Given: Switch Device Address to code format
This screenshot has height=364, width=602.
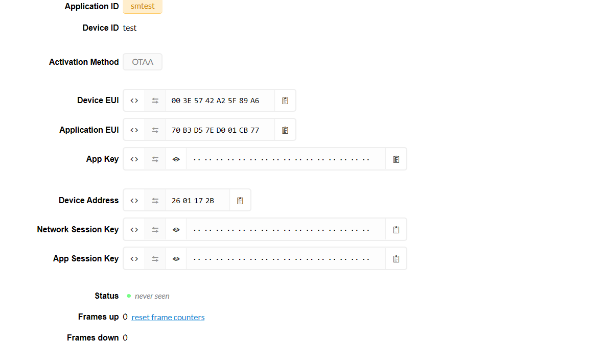Looking at the screenshot, I should [134, 201].
